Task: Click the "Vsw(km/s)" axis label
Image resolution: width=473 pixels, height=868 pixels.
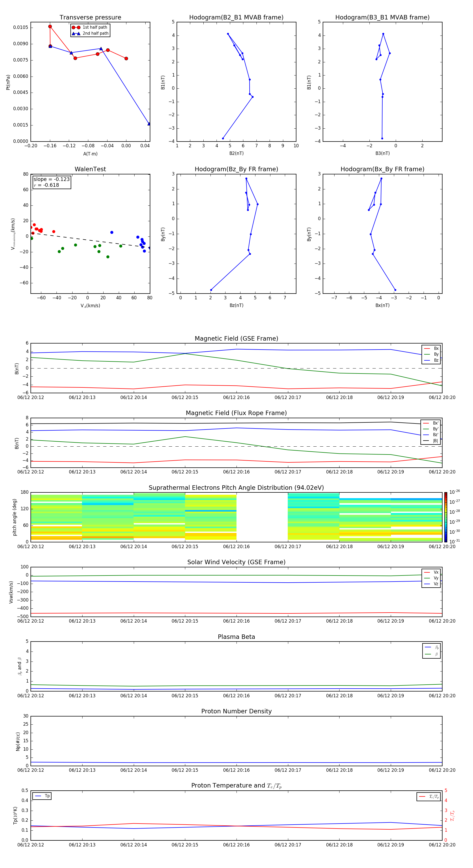Action: [11, 592]
